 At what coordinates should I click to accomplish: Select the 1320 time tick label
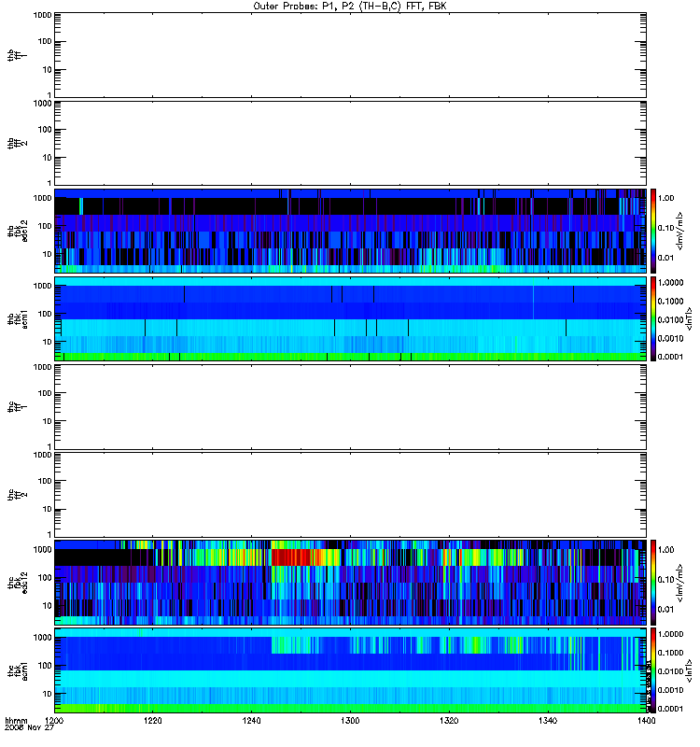449,721
